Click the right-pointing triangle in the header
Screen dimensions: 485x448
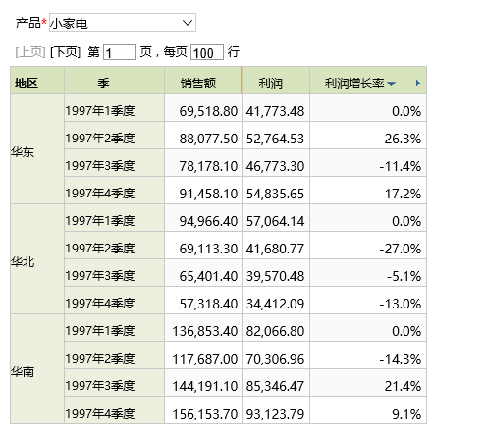(417, 84)
